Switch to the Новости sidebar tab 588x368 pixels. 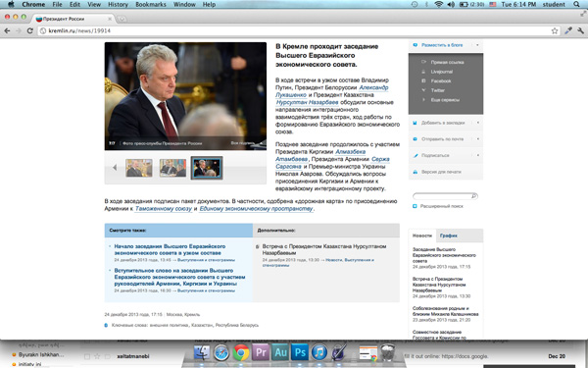pyautogui.click(x=421, y=236)
